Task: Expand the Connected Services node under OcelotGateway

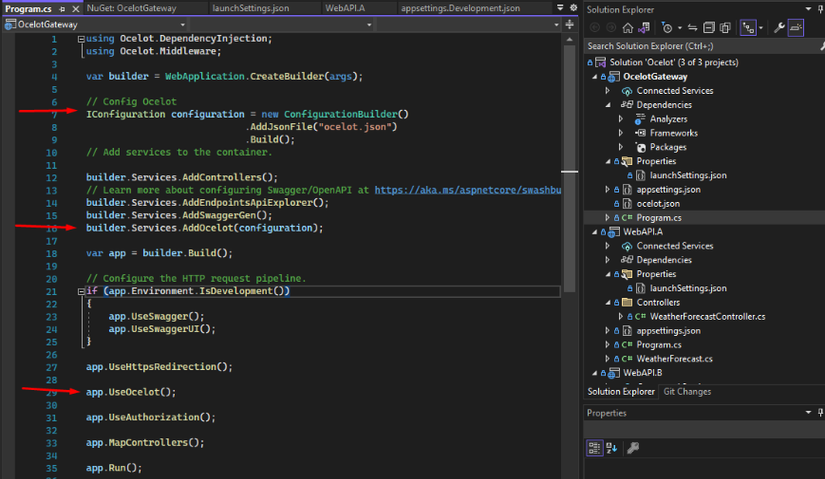Action: click(607, 91)
